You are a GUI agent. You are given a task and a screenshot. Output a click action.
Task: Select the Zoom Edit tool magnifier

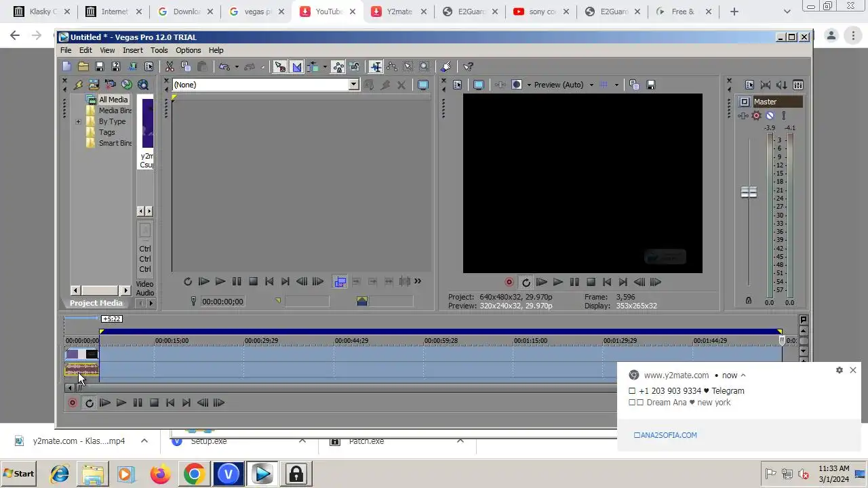(x=425, y=66)
